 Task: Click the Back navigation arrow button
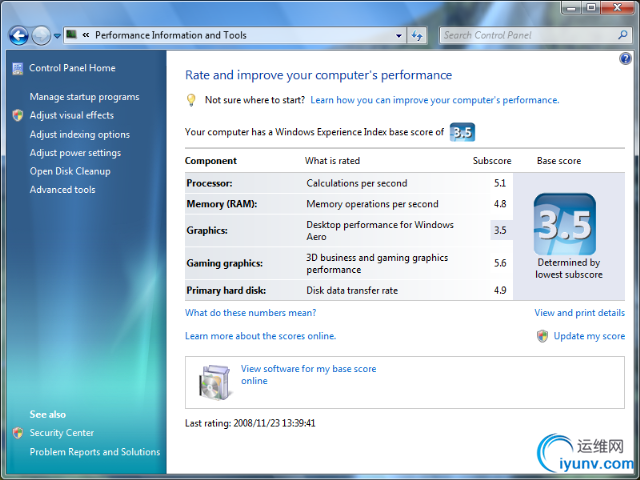coord(19,36)
